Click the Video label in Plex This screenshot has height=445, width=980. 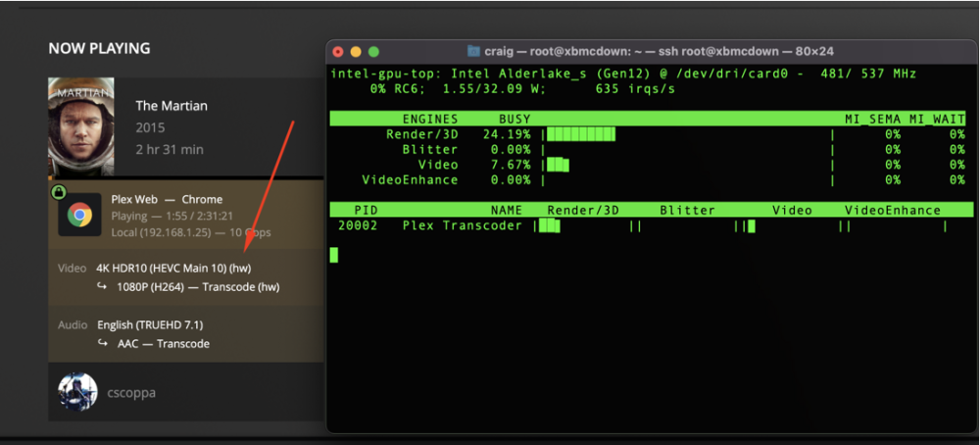(x=72, y=269)
